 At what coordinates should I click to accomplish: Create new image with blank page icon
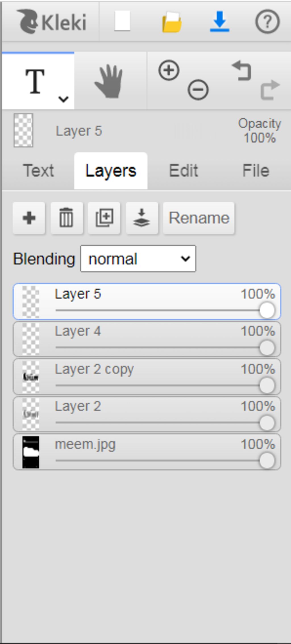pyautogui.click(x=122, y=21)
